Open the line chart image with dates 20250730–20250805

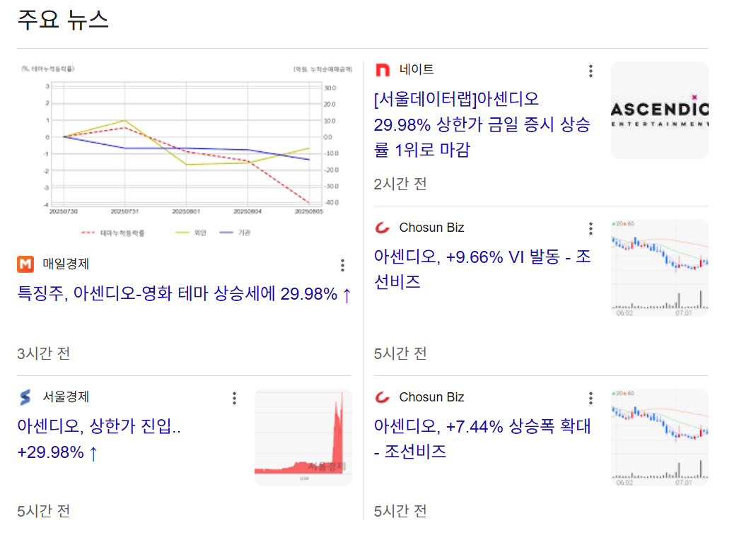[x=185, y=151]
